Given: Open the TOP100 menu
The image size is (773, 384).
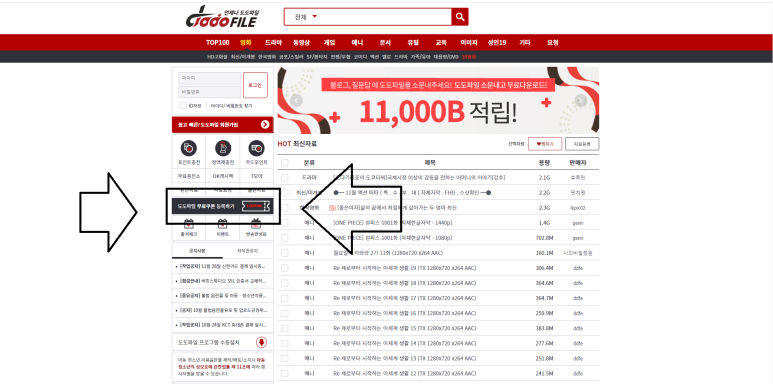Looking at the screenshot, I should 217,43.
